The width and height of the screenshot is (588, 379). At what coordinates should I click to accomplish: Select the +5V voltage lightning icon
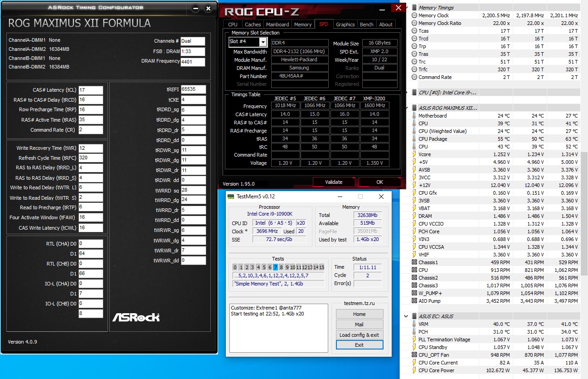click(x=414, y=162)
